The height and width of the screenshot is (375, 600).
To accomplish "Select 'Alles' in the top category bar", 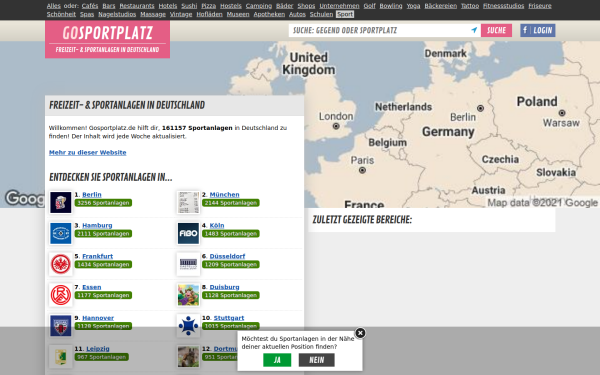I will [54, 6].
